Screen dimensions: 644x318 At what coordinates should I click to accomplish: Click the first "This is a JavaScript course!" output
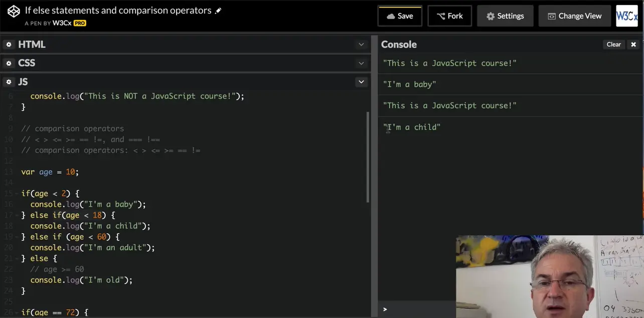[449, 63]
